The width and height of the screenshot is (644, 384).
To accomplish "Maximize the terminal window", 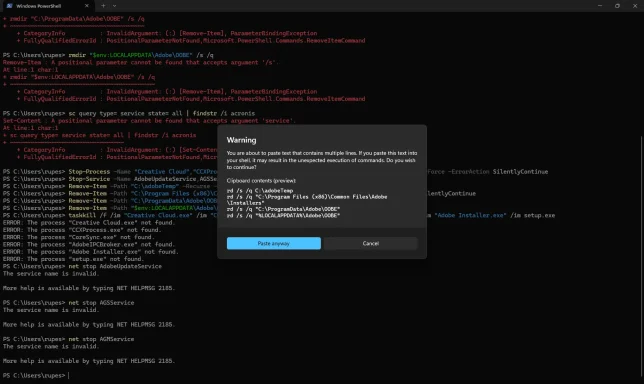I will pos(617,6).
